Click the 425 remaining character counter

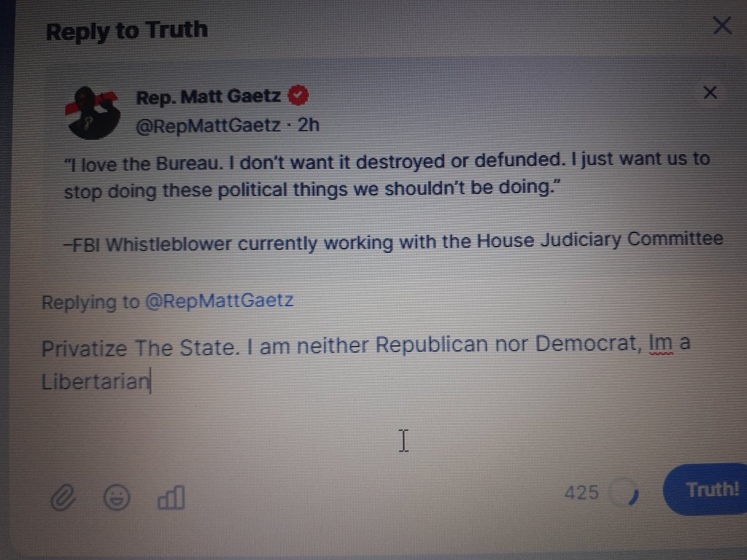click(x=581, y=492)
